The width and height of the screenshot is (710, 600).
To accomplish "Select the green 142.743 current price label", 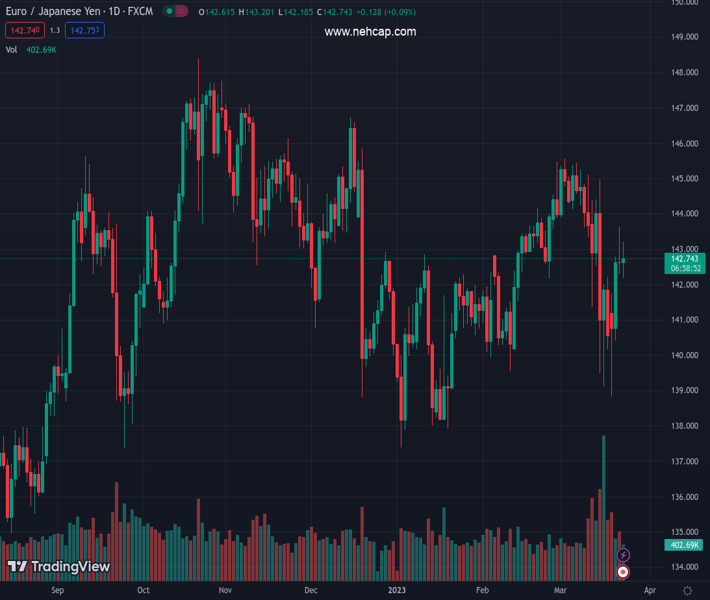I will coord(685,259).
